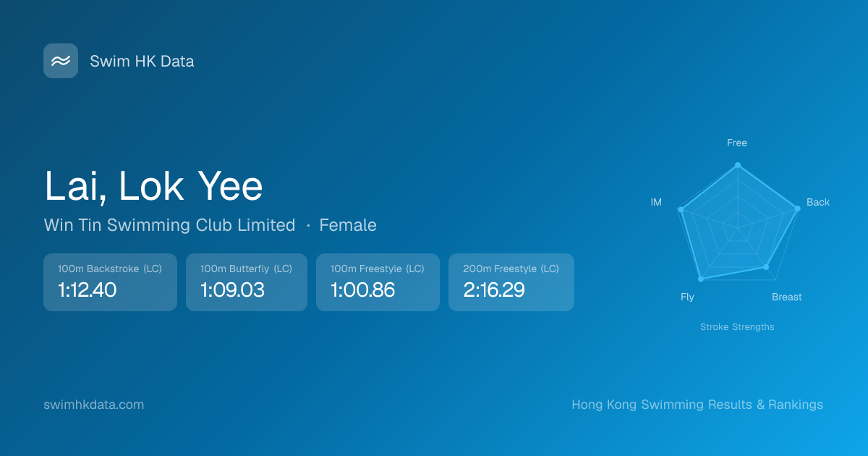Click the Breast label on radar chart
868x456 pixels.
(787, 297)
